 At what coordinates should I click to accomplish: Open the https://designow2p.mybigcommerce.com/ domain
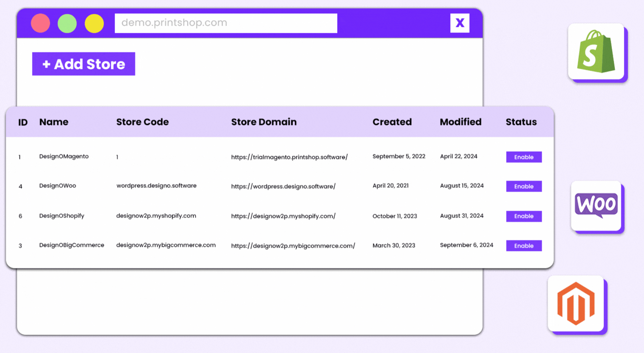coord(293,246)
